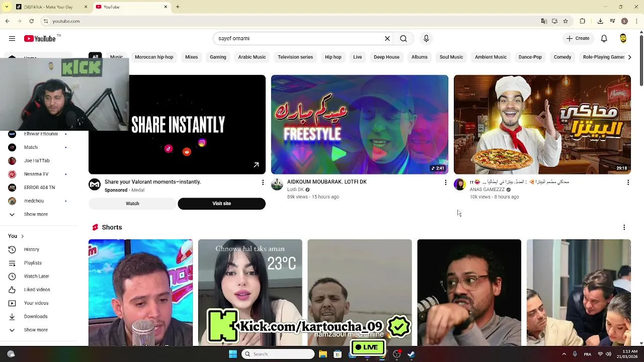Open a new browser tab
Viewport: 644px width, 362px height.
[x=178, y=7]
